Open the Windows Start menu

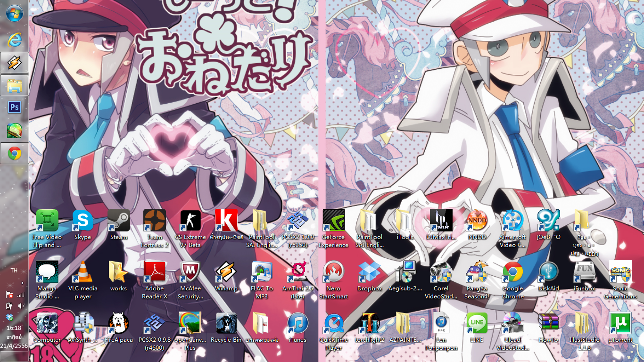(15, 13)
